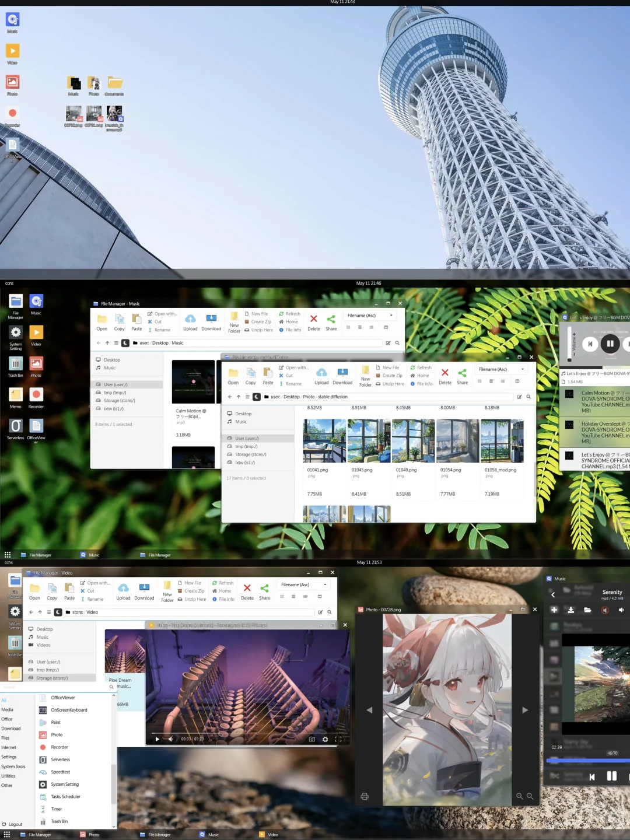Image resolution: width=630 pixels, height=840 pixels.
Task: Toggle the sidebar hamburger icon in the File Manager - Video window
Action: tap(49, 612)
